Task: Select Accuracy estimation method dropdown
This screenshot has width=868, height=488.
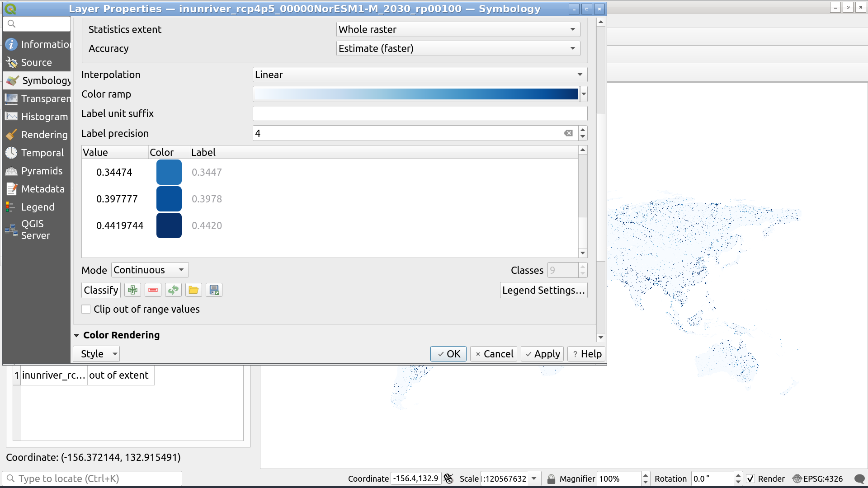Action: tap(456, 48)
